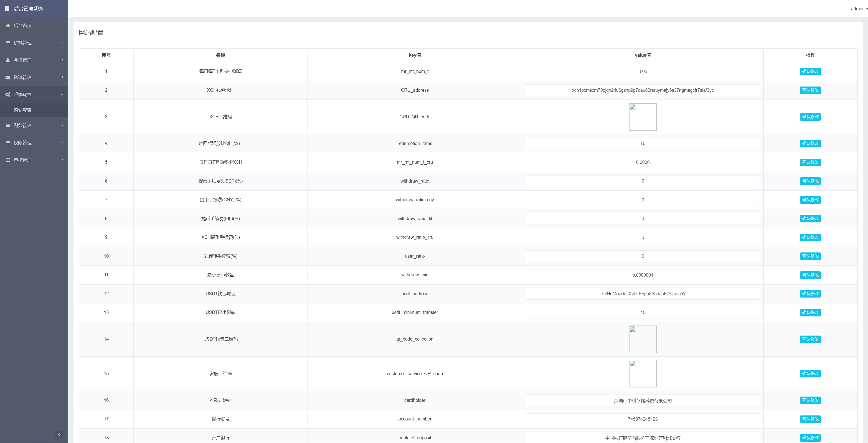Click the square logo icon in sidebar header
868x443 pixels.
(7, 8)
